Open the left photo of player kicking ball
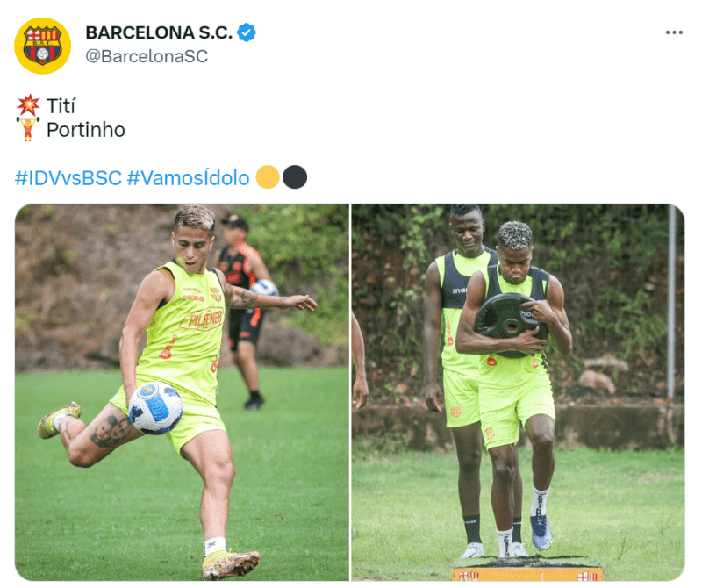 182,392
